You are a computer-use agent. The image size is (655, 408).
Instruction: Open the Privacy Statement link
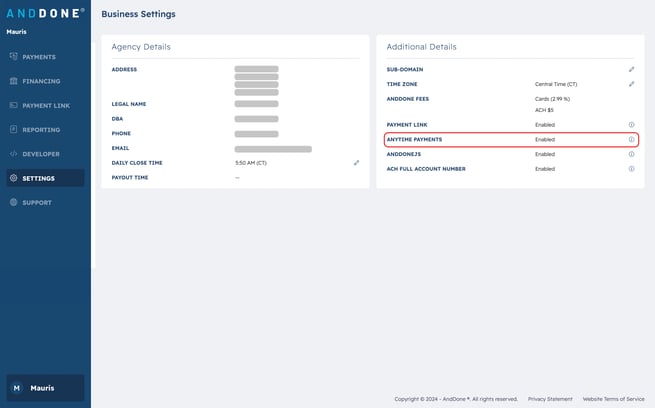pyautogui.click(x=550, y=398)
